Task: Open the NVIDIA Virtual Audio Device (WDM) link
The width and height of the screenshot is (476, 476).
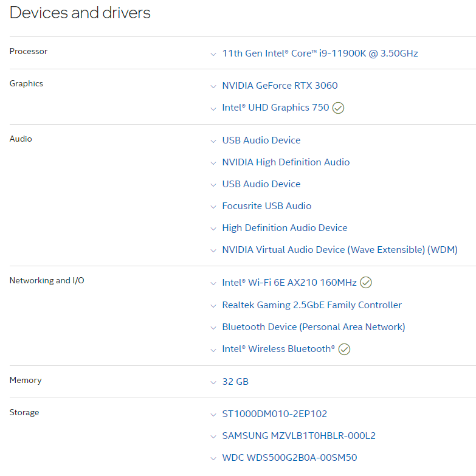Action: point(340,249)
